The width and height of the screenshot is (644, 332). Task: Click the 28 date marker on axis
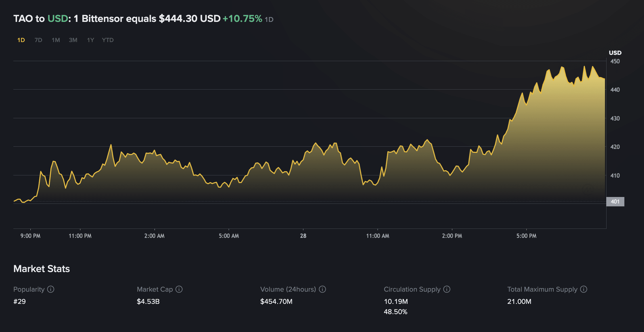303,236
